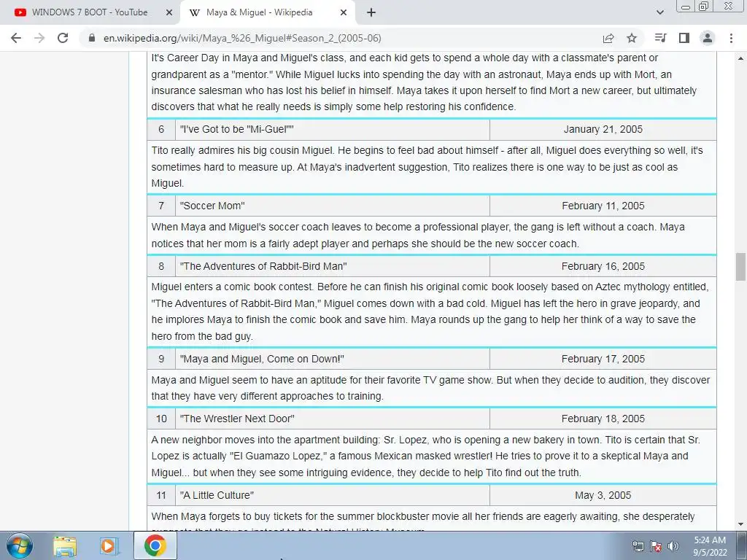
Task: Open a new tab with plus button
Action: click(371, 12)
